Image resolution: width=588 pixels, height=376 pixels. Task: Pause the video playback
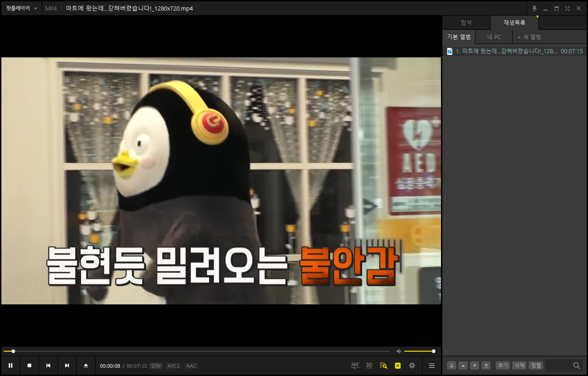click(11, 365)
